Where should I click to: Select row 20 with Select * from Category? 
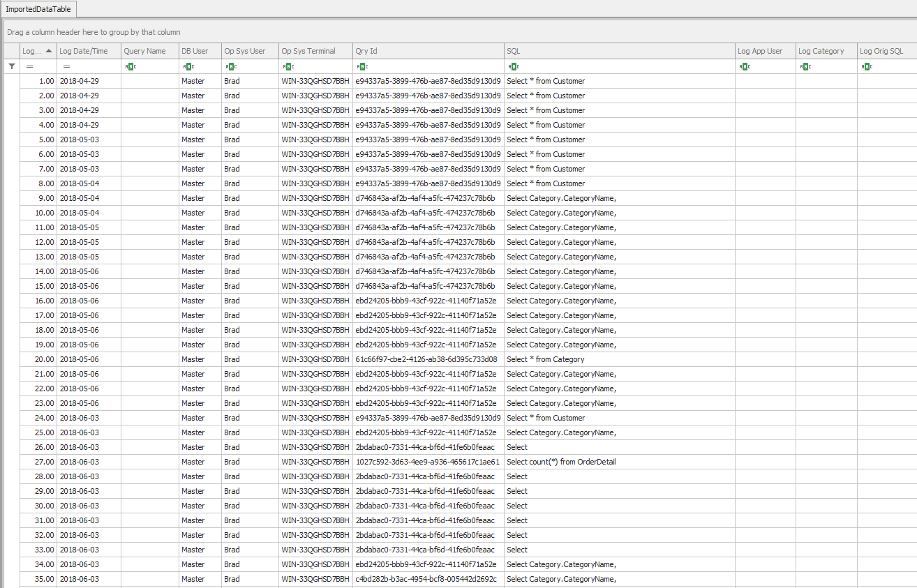(x=545, y=359)
